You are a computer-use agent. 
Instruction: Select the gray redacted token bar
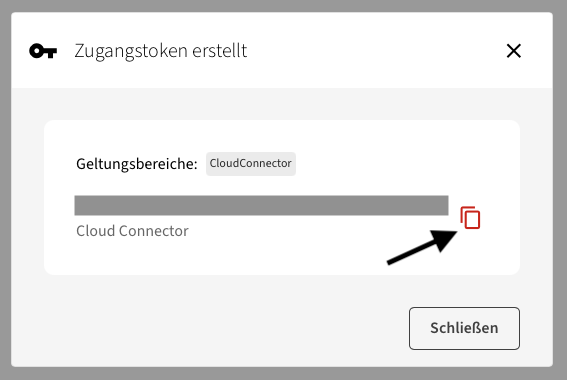[261, 205]
